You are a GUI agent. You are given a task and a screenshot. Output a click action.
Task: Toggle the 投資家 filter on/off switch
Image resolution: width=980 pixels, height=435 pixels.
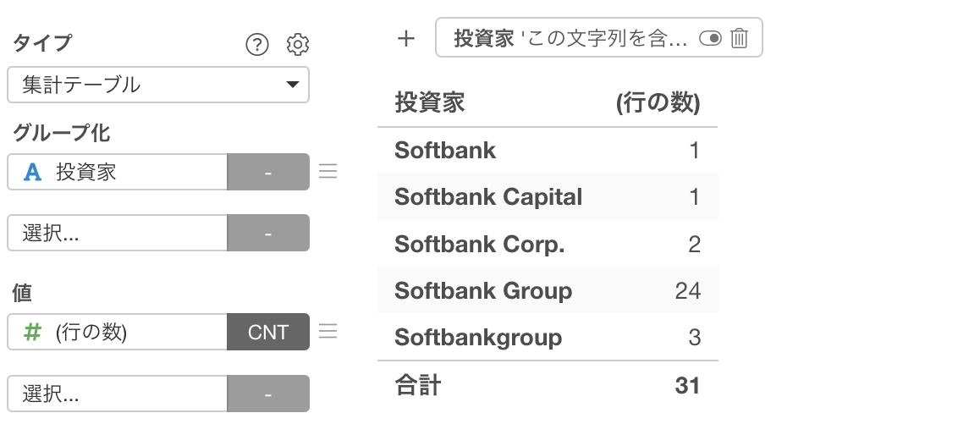click(x=710, y=39)
